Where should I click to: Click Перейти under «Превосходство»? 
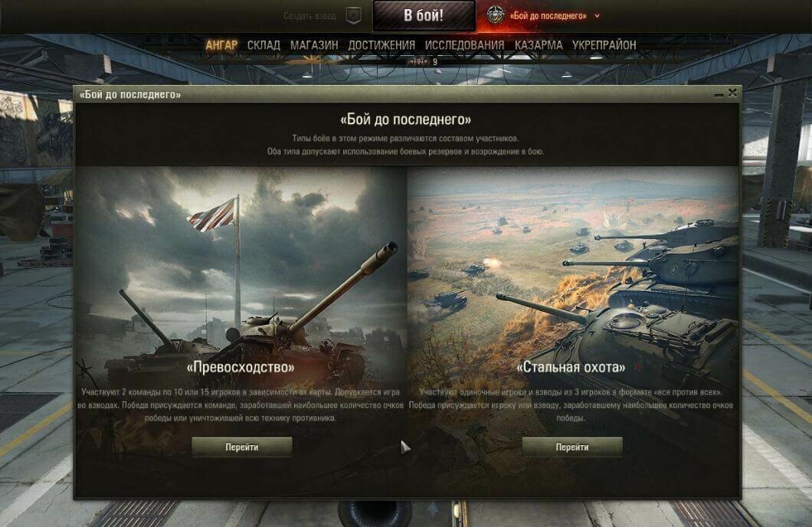pos(242,447)
